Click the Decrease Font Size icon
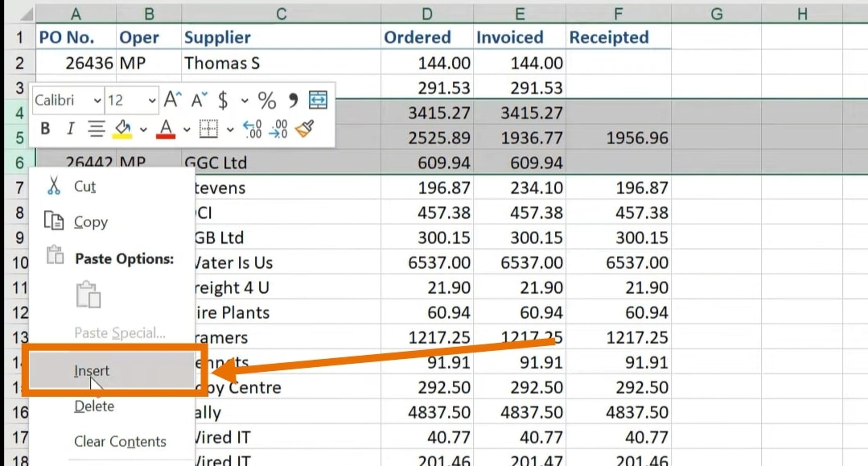 pyautogui.click(x=197, y=97)
